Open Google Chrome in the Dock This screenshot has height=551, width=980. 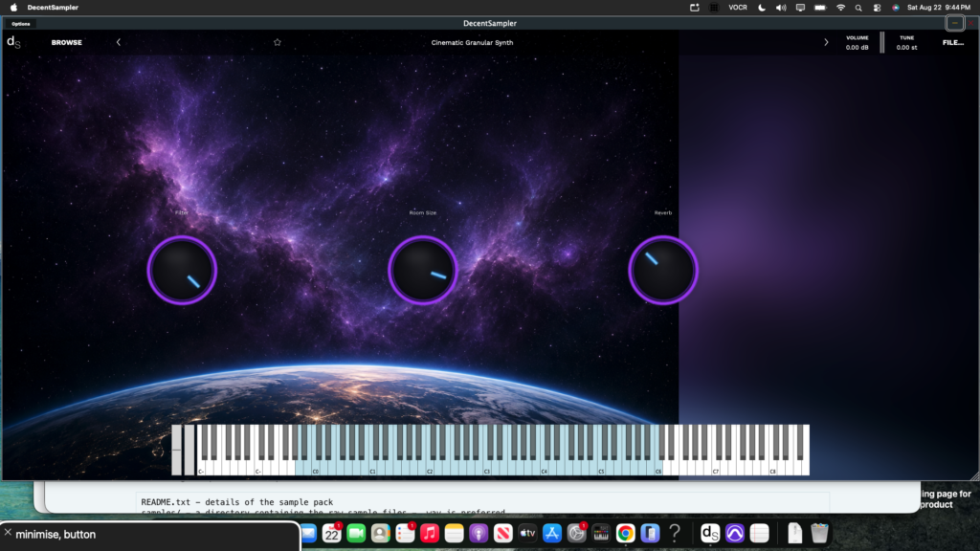tap(625, 533)
